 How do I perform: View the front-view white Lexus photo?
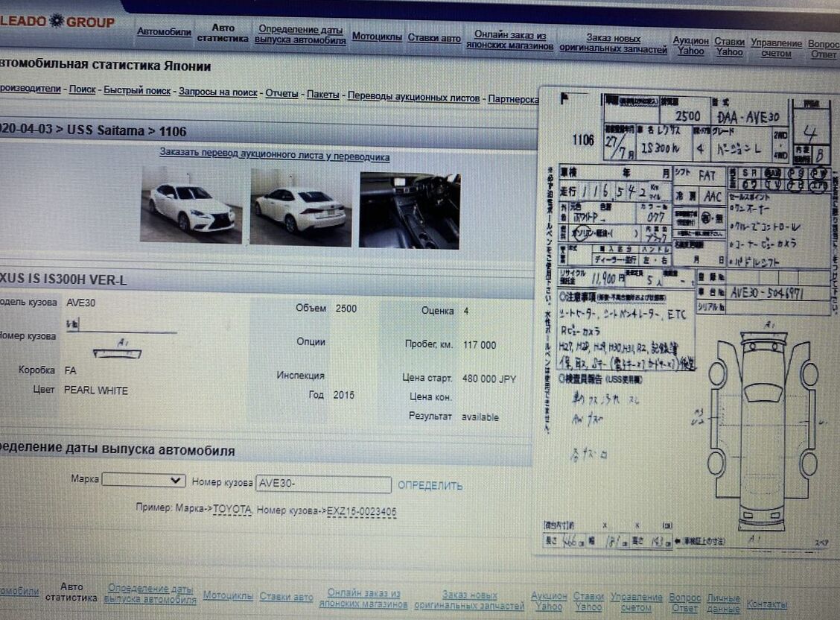(x=191, y=205)
